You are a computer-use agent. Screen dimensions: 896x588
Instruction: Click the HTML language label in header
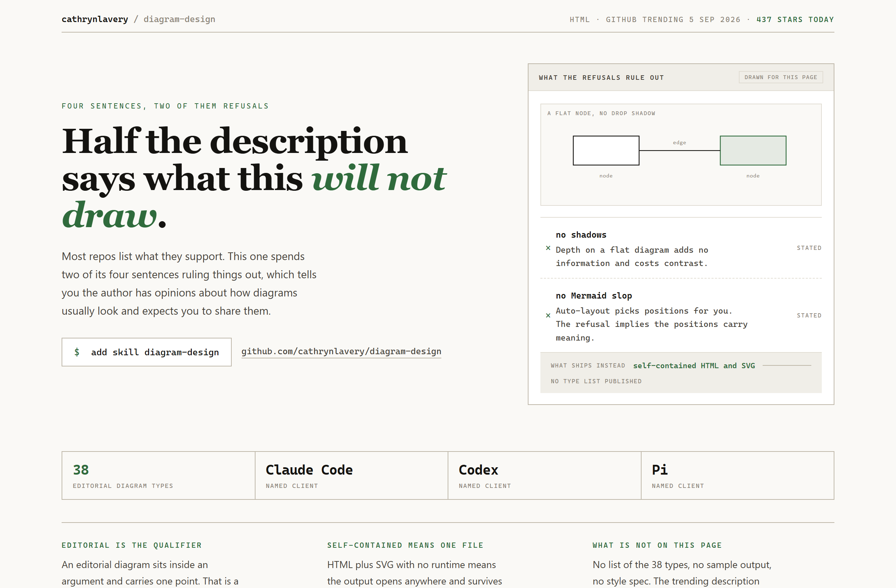[x=580, y=20]
